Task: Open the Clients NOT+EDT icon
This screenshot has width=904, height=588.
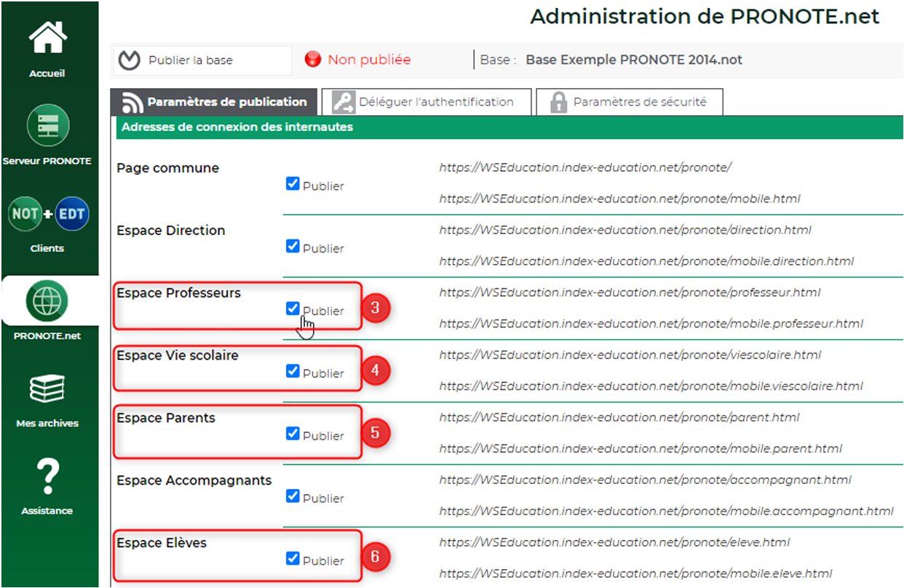Action: [47, 215]
